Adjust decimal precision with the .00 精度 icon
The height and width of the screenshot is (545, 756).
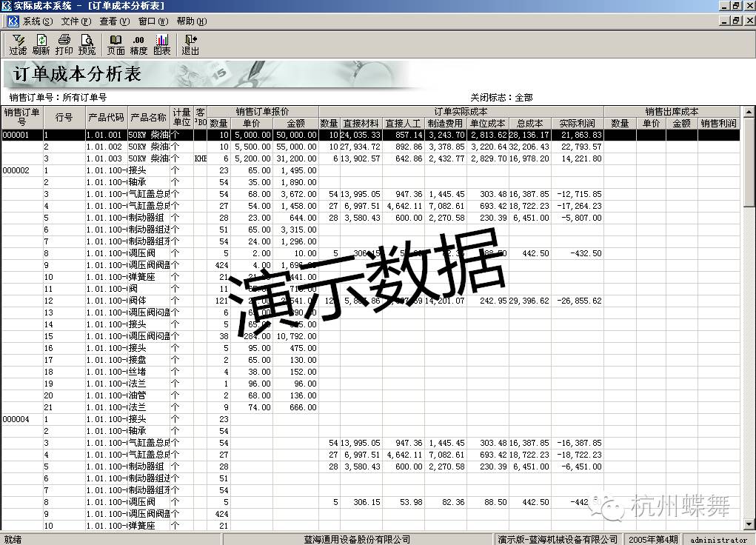coord(139,46)
